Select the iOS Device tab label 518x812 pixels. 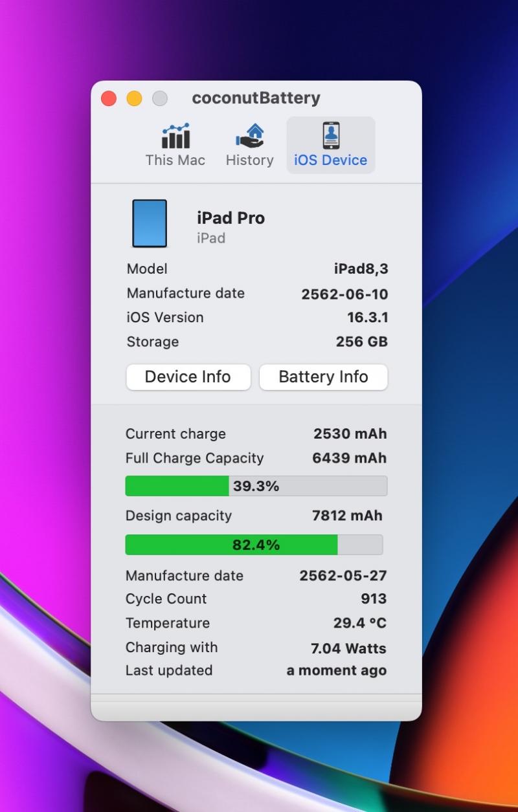pos(331,160)
